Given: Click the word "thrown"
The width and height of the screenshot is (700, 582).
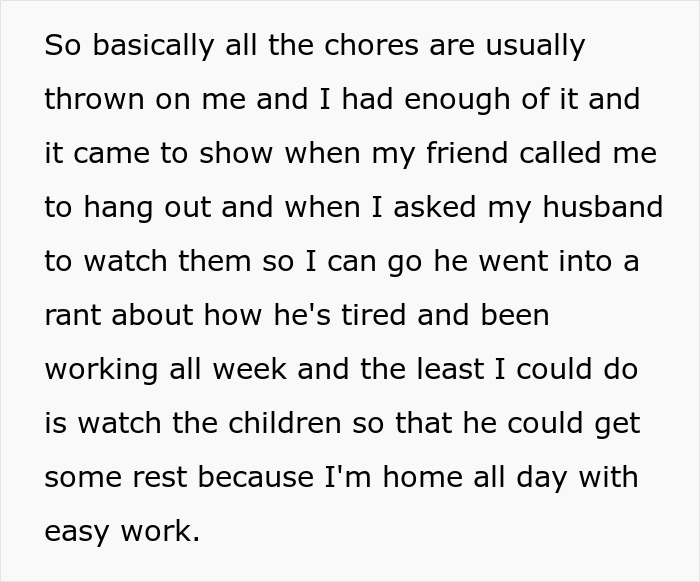Looking at the screenshot, I should 94,99.
